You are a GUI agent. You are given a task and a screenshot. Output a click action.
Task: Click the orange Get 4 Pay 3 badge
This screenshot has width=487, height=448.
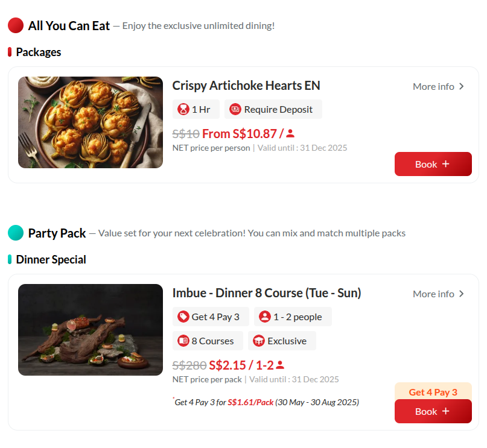[433, 392]
